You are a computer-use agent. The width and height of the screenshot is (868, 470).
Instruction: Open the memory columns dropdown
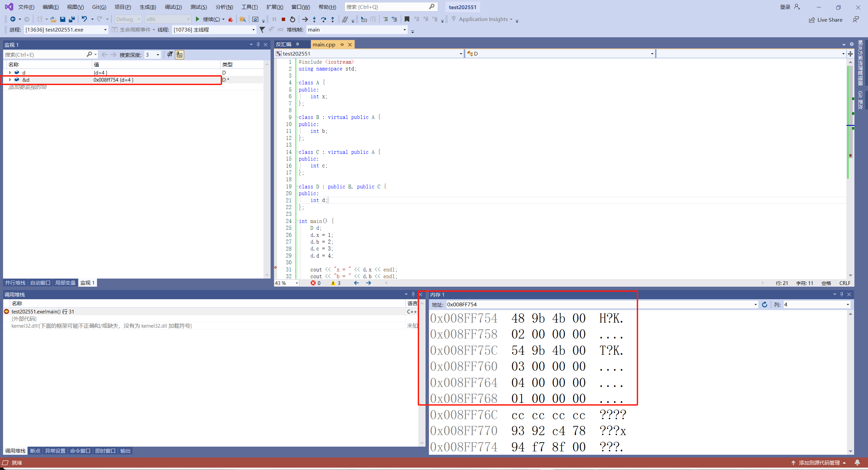tap(848, 304)
